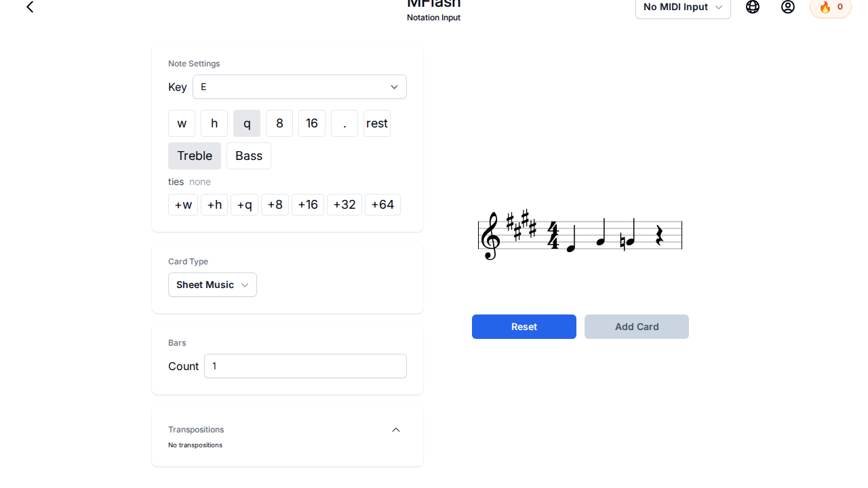This screenshot has width=868, height=488.
Task: Click the treble clef on the staff
Action: (490, 236)
